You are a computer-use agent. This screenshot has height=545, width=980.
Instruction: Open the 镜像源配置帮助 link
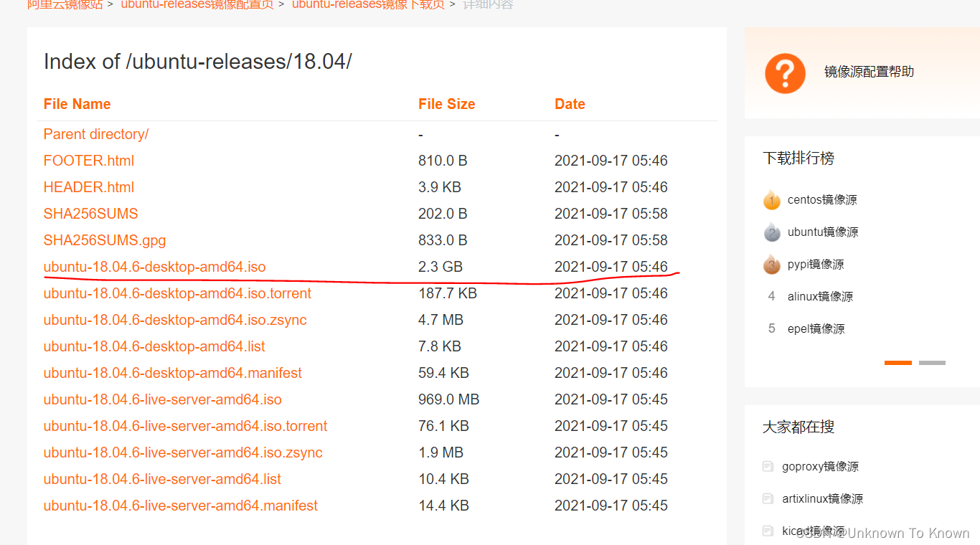click(x=869, y=72)
